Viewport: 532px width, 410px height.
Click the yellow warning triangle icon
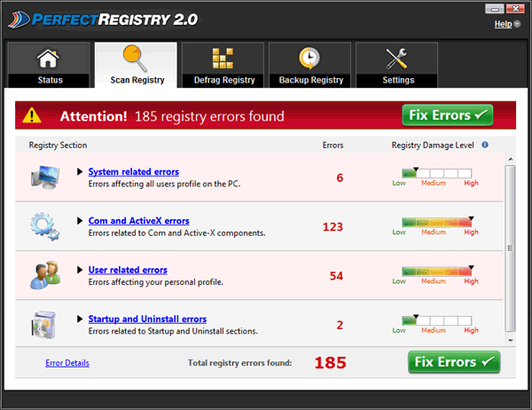(33, 115)
